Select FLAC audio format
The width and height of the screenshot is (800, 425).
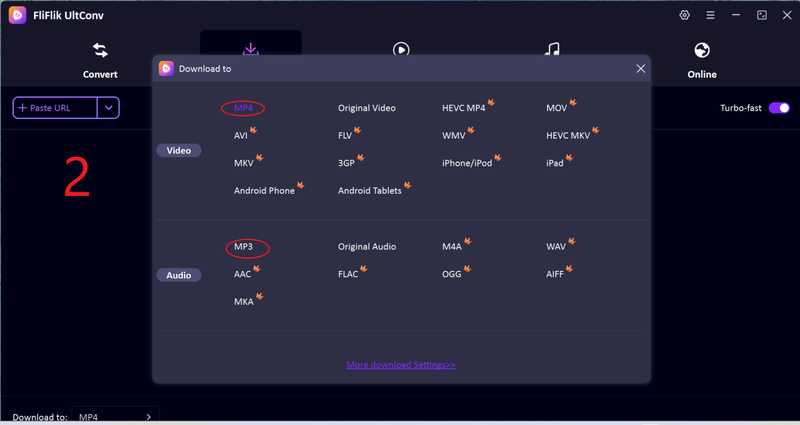(348, 274)
